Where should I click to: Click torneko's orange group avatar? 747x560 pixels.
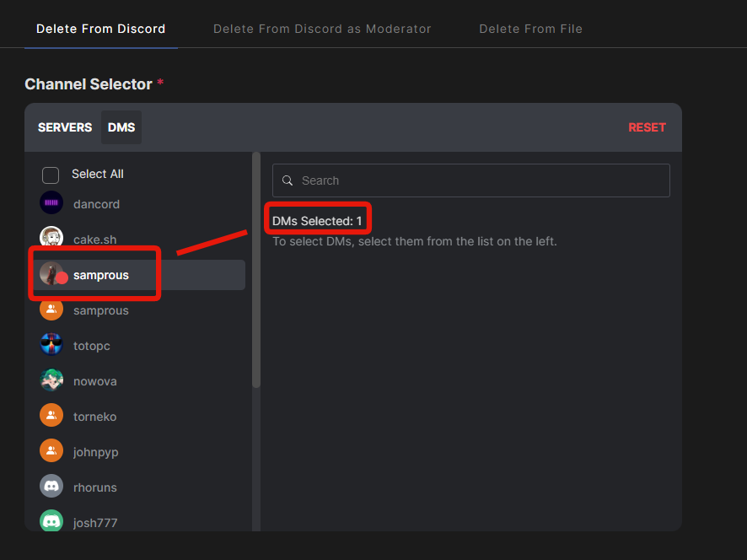[51, 416]
